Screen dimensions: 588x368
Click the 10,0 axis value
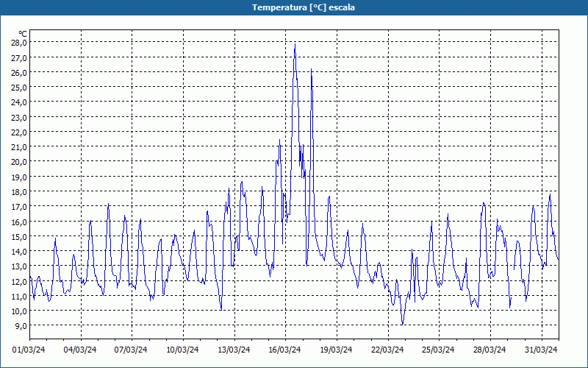point(19,311)
